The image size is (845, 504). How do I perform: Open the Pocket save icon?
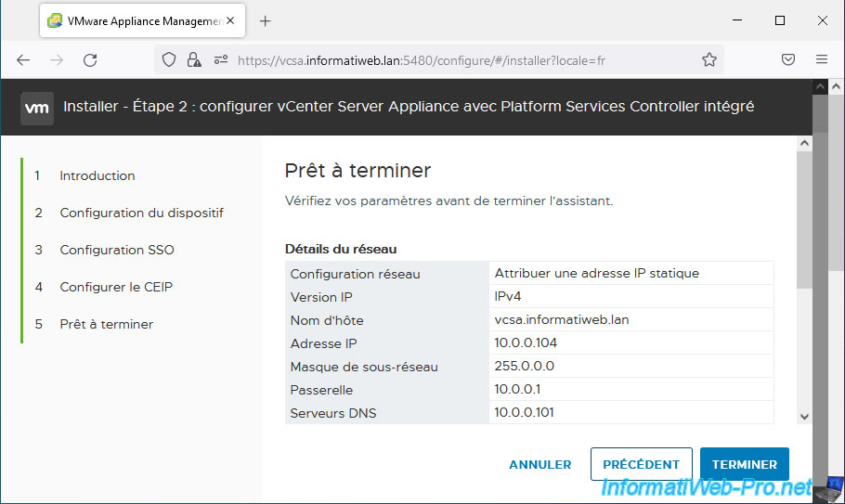click(x=787, y=59)
